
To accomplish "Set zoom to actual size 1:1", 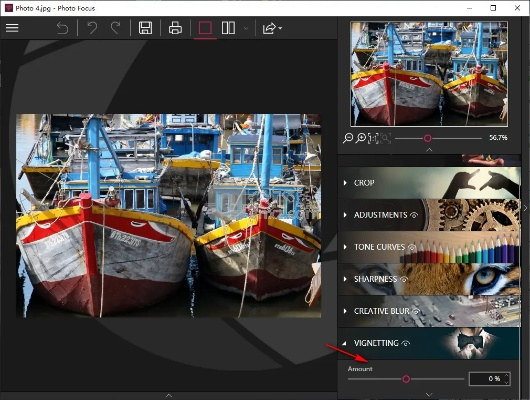I will tap(373, 138).
